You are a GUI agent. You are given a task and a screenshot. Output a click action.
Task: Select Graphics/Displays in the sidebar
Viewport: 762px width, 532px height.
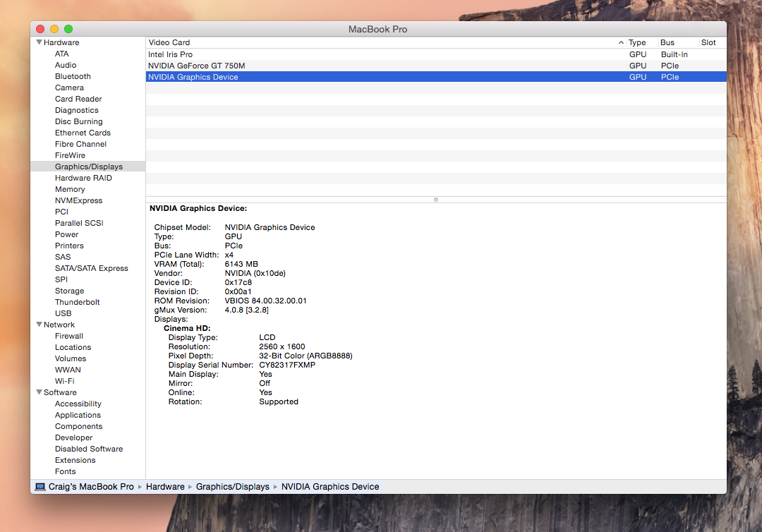89,167
